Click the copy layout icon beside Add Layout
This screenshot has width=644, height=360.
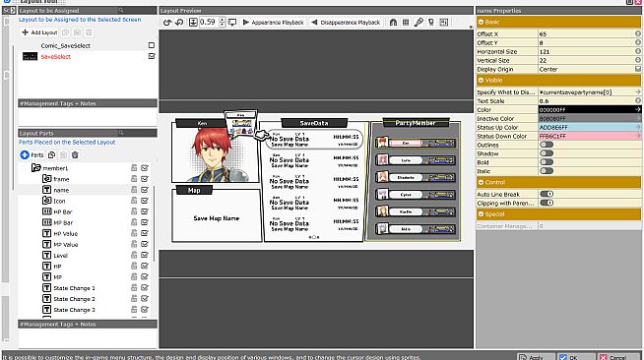point(65,32)
